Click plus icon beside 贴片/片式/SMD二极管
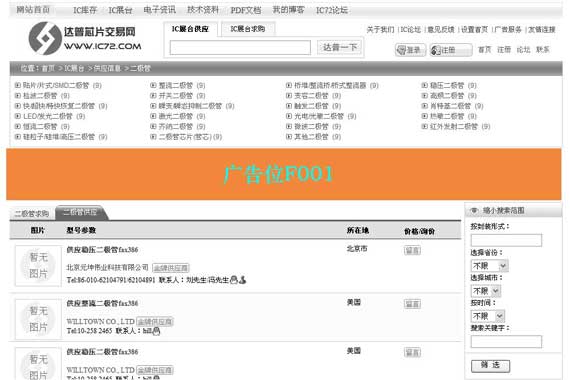Image resolution: width=570 pixels, height=380 pixels. pos(17,85)
